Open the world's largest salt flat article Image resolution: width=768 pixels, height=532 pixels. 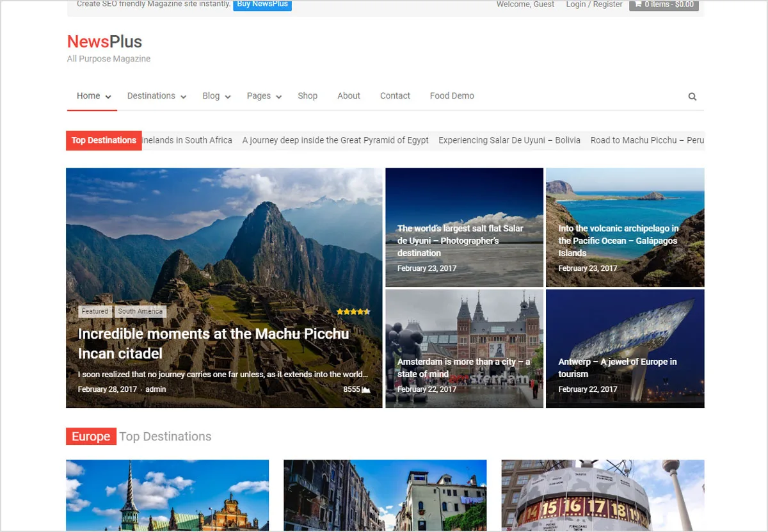[x=460, y=241]
